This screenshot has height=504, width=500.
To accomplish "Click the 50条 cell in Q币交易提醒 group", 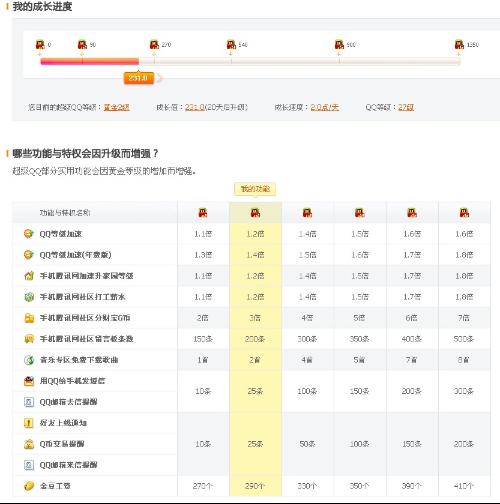I will 307,444.
